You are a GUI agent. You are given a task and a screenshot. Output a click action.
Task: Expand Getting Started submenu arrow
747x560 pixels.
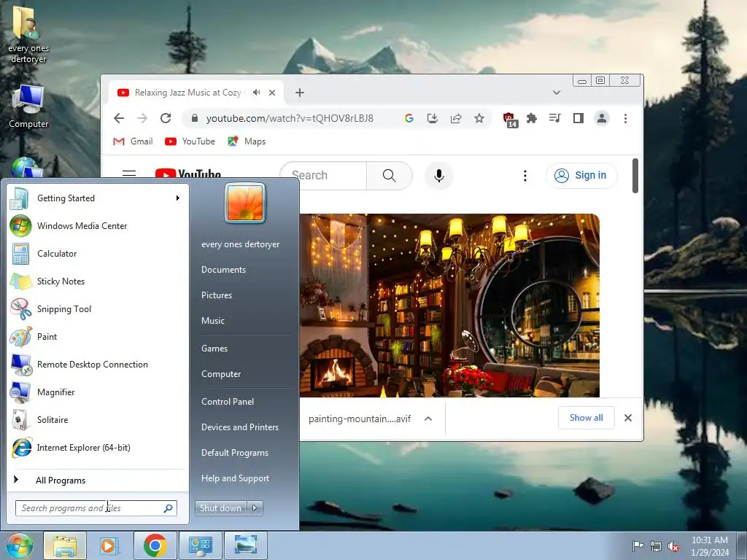178,198
